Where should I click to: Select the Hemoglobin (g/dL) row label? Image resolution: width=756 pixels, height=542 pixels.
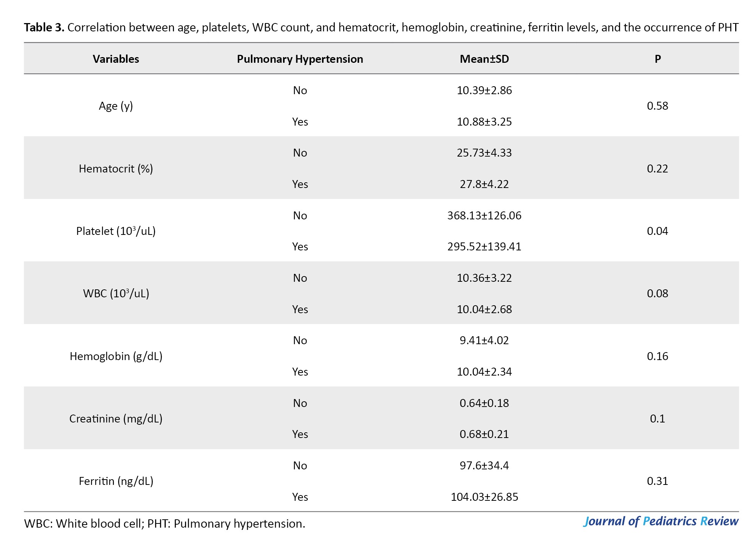116,356
